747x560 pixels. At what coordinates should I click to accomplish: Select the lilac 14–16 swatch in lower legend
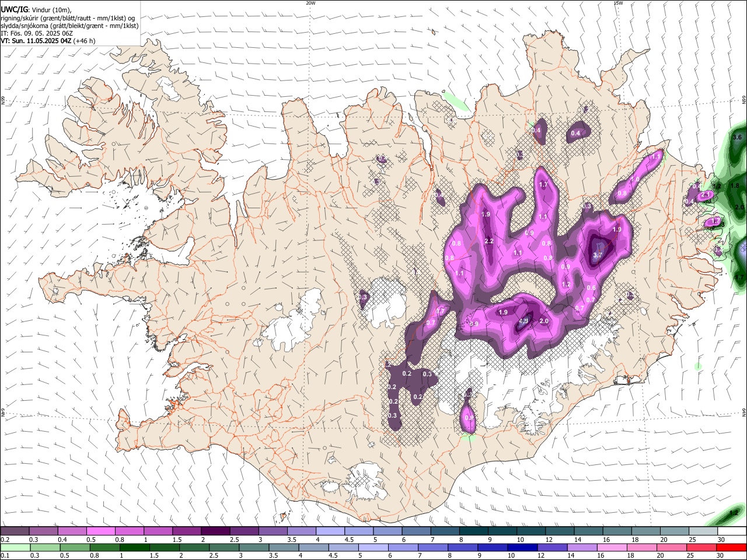pos(582,547)
